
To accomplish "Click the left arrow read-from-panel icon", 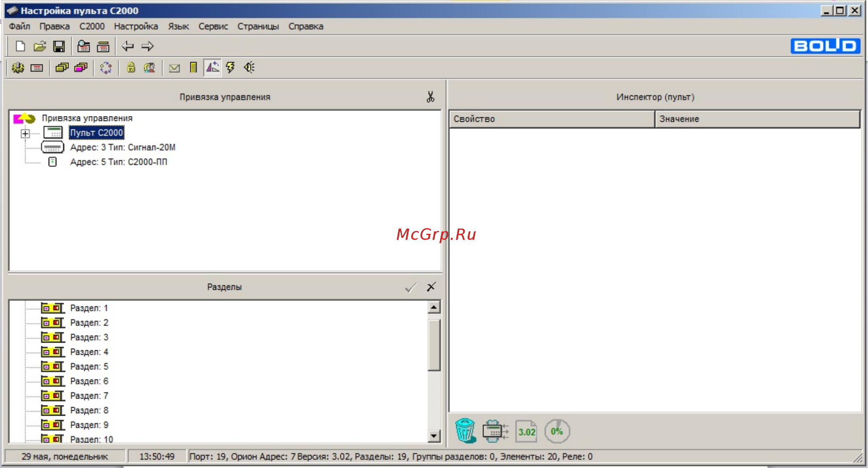I will click(128, 46).
